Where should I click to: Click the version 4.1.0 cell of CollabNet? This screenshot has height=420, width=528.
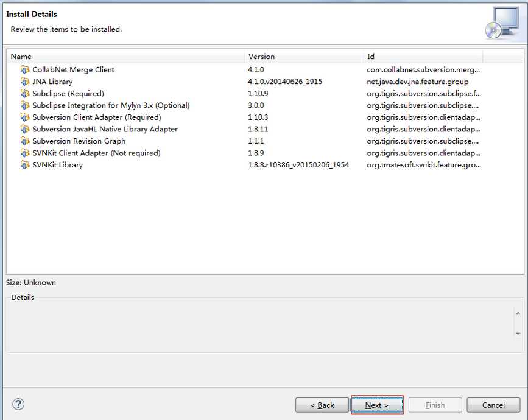pos(256,69)
